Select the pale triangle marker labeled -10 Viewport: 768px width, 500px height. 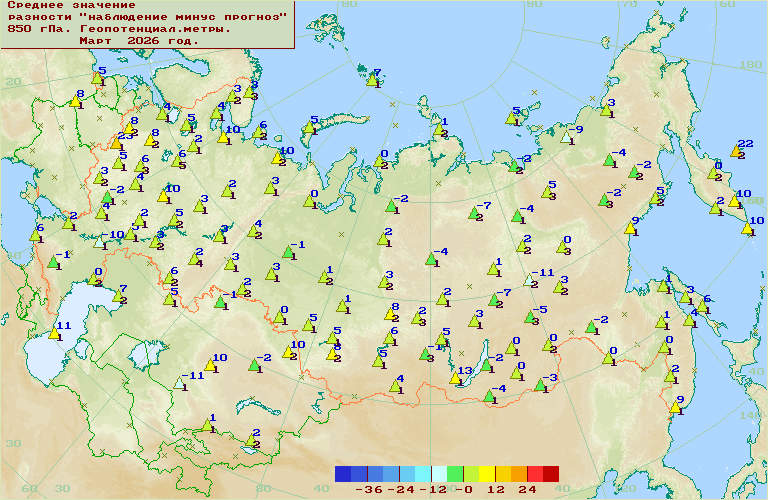coord(101,242)
